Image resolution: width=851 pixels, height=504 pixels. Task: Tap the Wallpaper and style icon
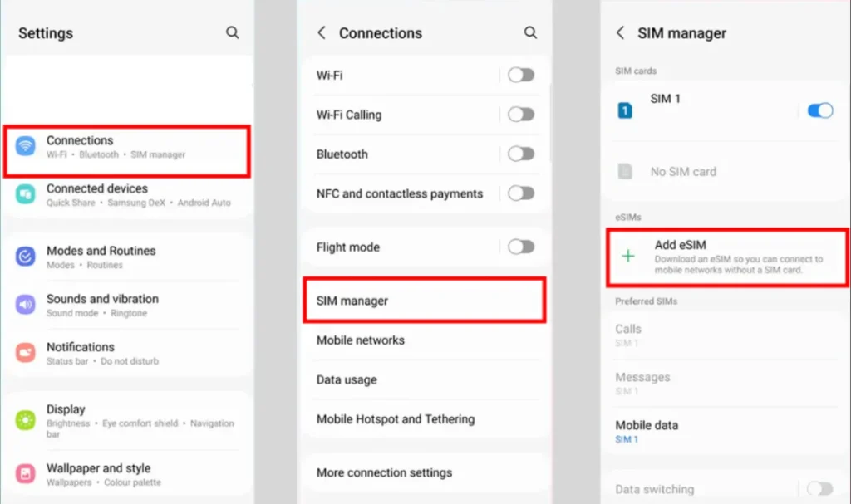(x=26, y=473)
